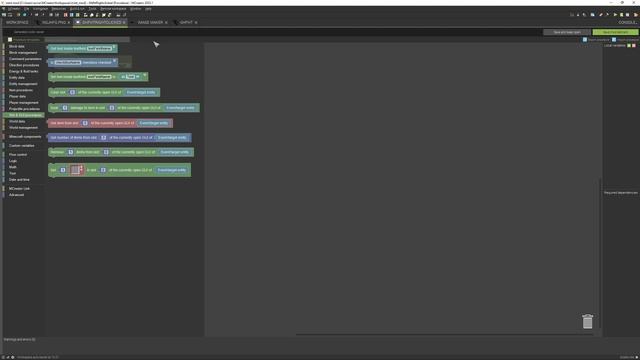This screenshot has width=640, height=360.
Task: Select the Logic category
Action: pos(13,161)
